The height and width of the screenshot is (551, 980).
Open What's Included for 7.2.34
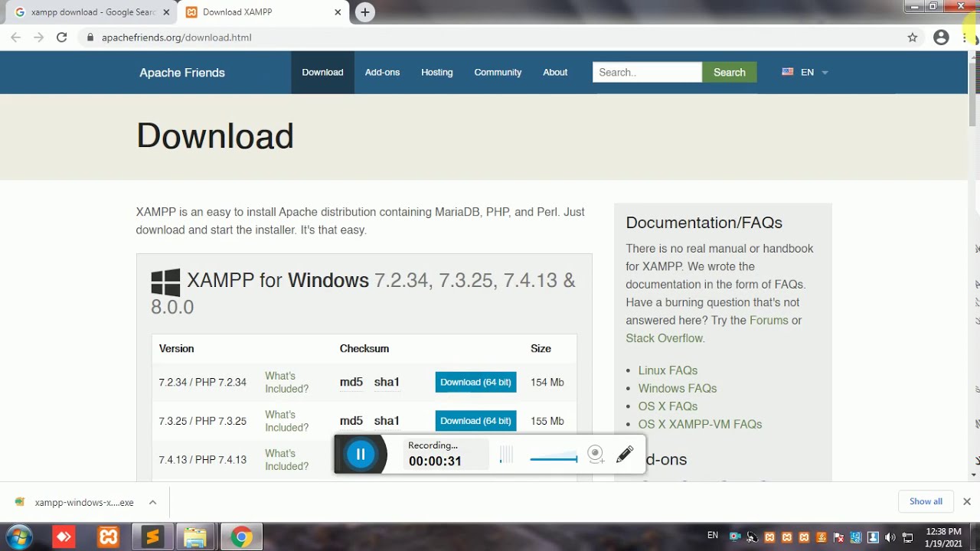286,382
